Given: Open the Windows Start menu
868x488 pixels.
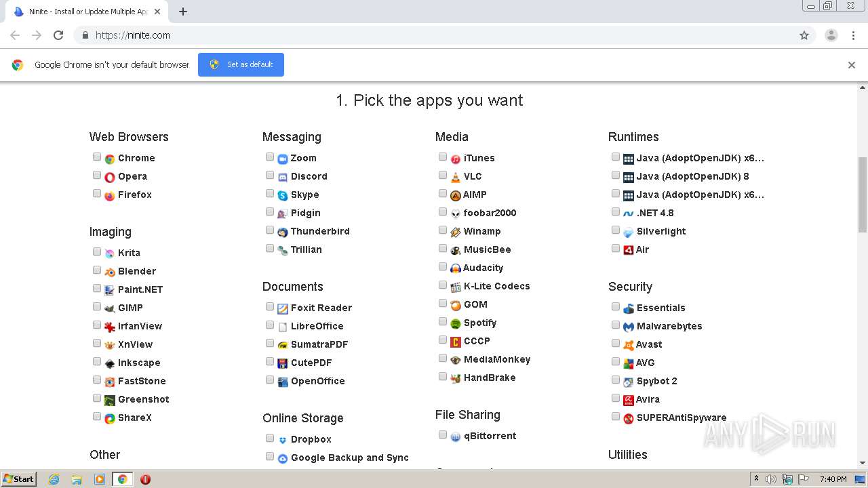Looking at the screenshot, I should click(19, 479).
